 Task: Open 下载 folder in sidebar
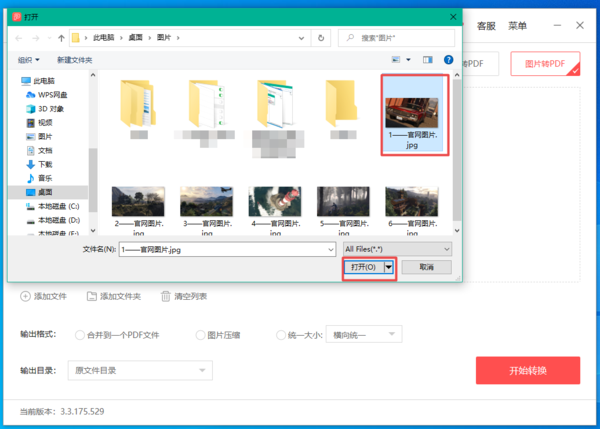pos(39,165)
